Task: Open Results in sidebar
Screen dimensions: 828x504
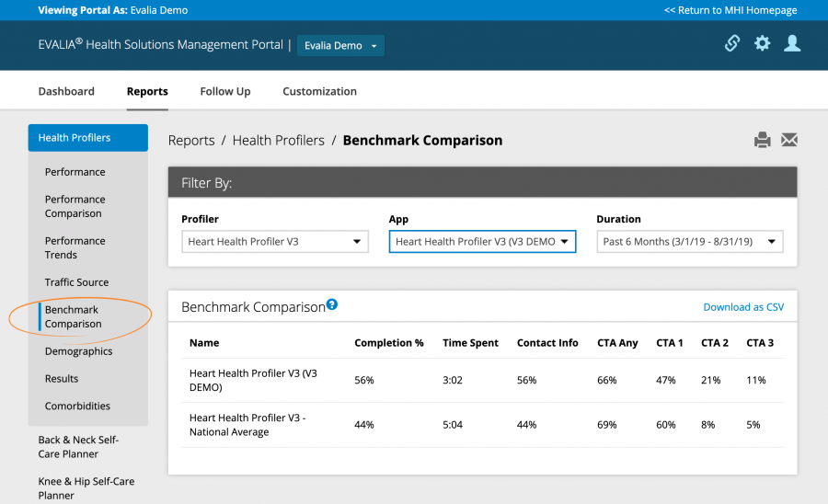Action: 62,379
